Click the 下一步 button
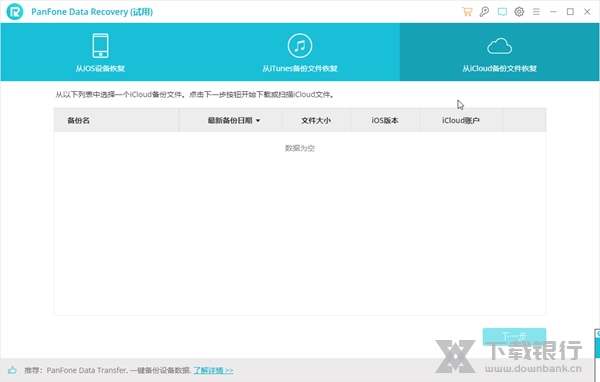Screen dimensions: 600x382 click(x=514, y=336)
